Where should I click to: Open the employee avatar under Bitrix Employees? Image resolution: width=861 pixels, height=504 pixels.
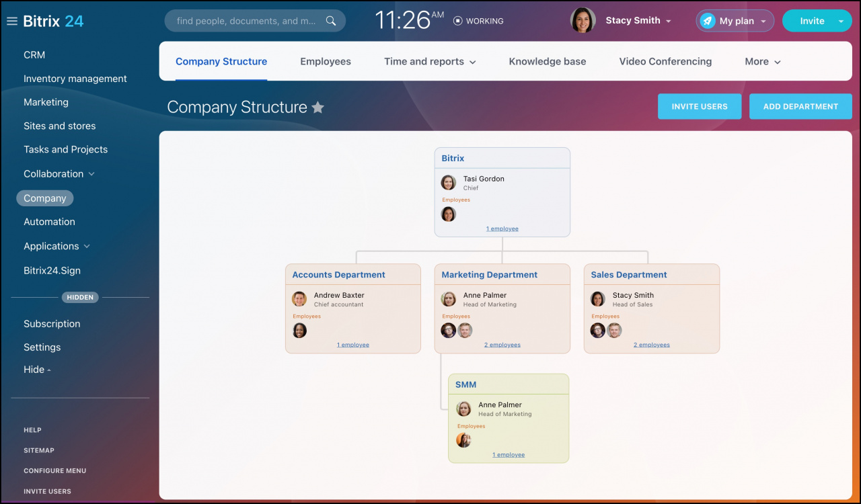(x=449, y=214)
